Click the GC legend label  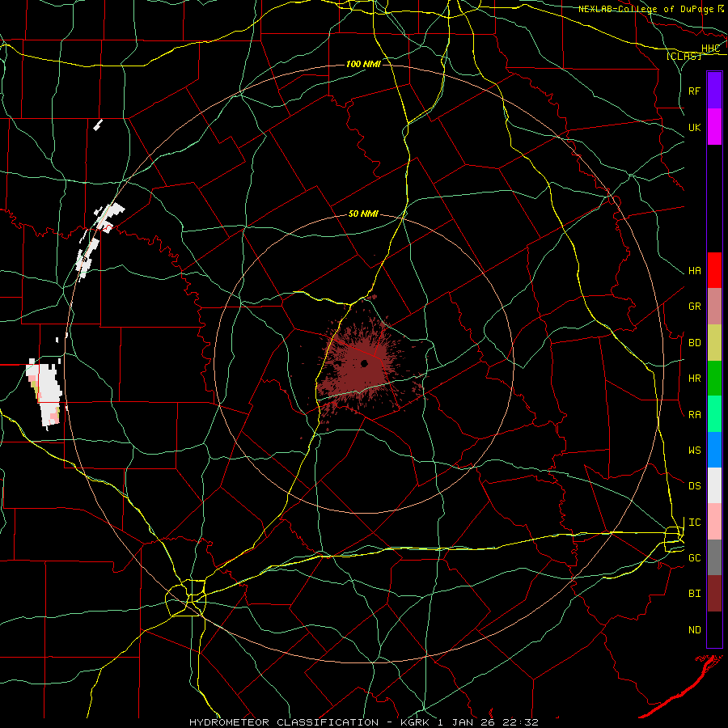point(695,558)
